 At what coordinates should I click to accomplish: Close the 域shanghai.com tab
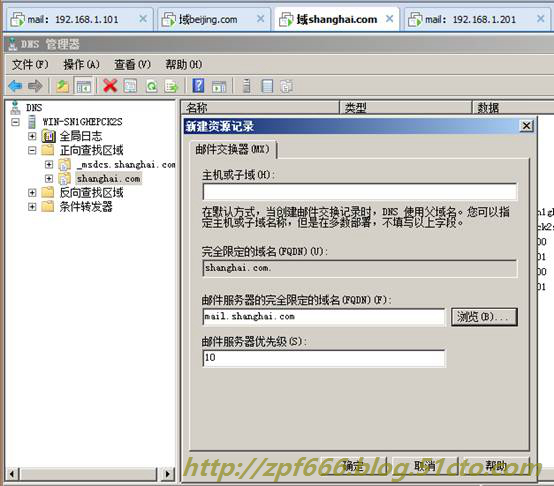[x=389, y=19]
